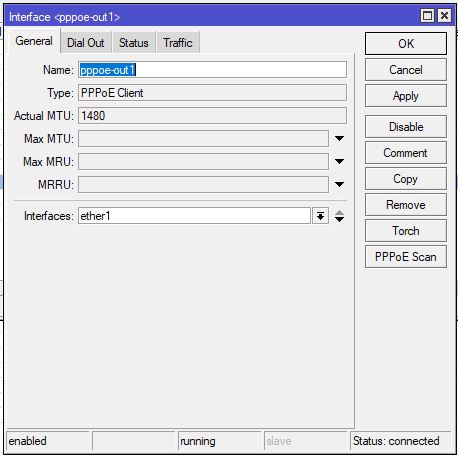Click the Cancel button

point(406,70)
